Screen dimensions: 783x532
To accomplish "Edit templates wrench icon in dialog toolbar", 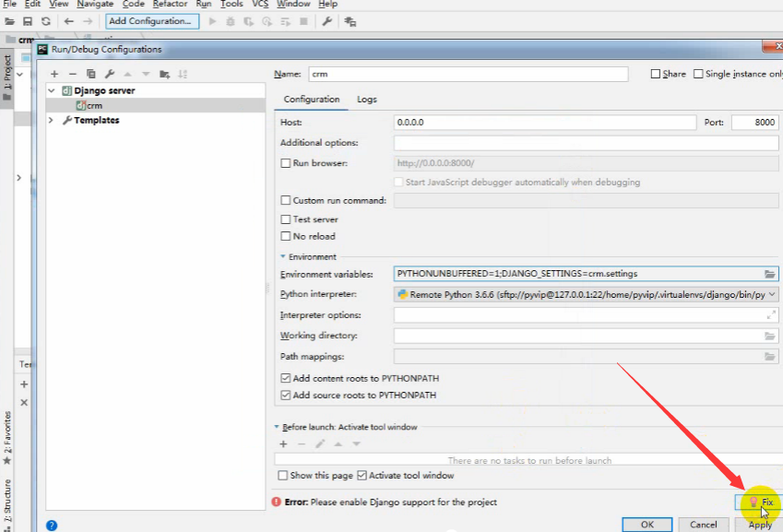I will 110,74.
